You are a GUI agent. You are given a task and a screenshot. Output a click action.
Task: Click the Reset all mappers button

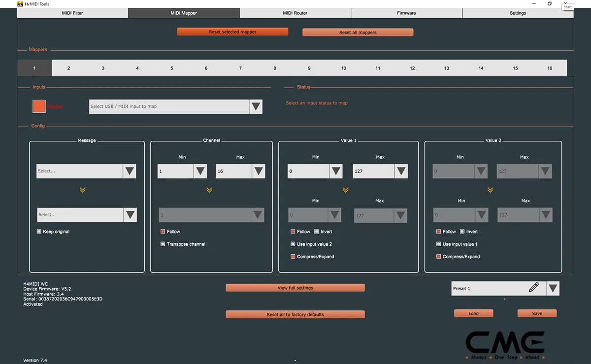(358, 32)
